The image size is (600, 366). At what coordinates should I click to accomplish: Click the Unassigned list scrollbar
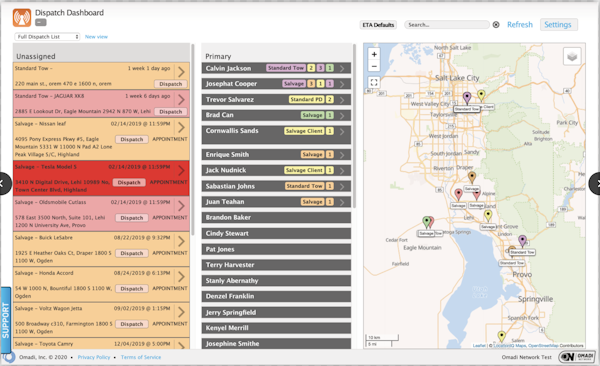coord(192,140)
